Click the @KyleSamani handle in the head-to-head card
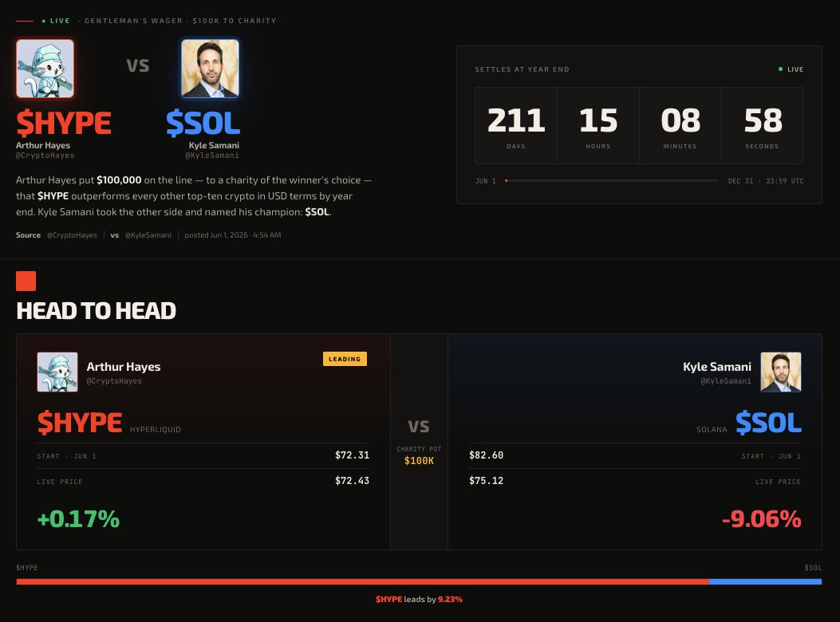This screenshot has height=622, width=840. [x=726, y=381]
